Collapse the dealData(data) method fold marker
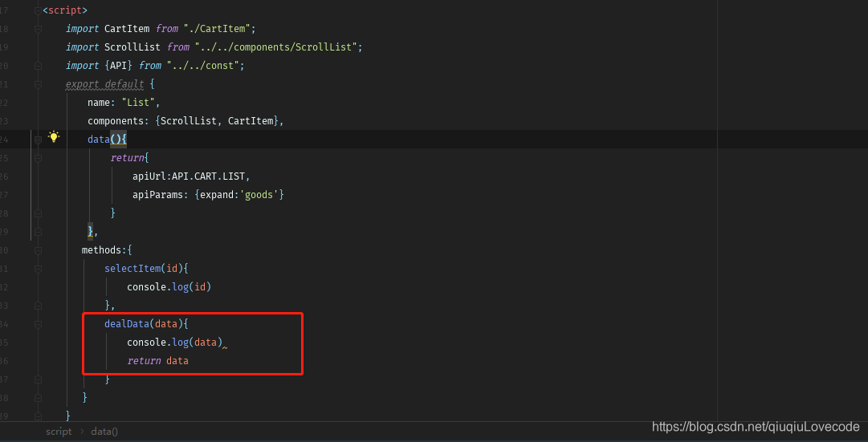 38,323
